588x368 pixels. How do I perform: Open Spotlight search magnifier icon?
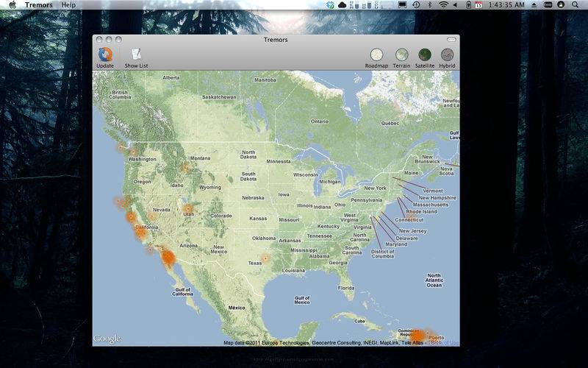click(576, 5)
